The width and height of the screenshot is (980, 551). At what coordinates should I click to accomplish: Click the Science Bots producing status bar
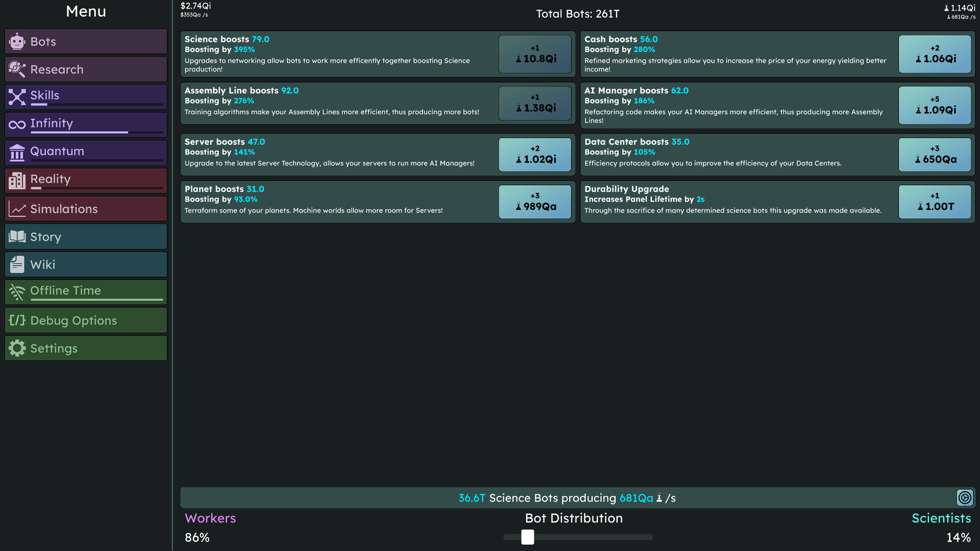point(567,497)
